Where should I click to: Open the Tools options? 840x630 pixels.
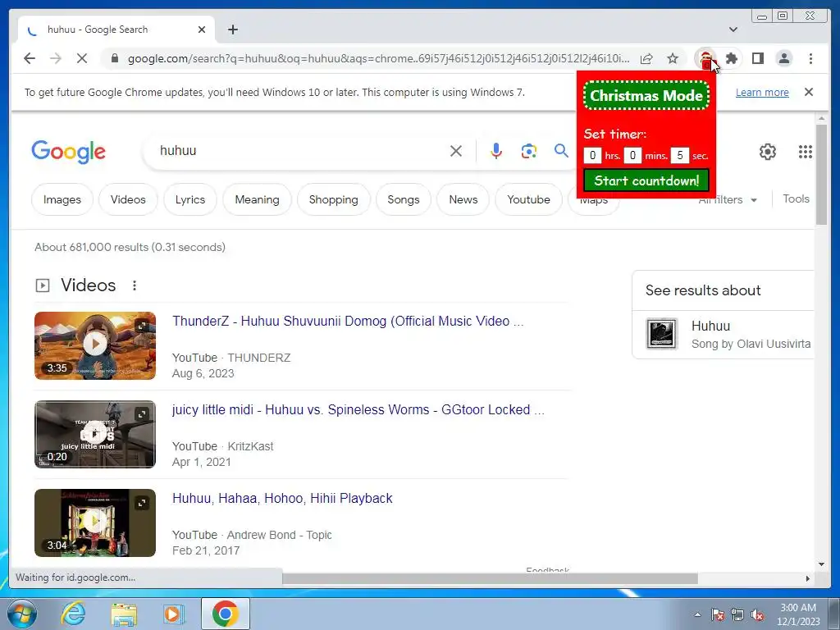click(x=796, y=199)
